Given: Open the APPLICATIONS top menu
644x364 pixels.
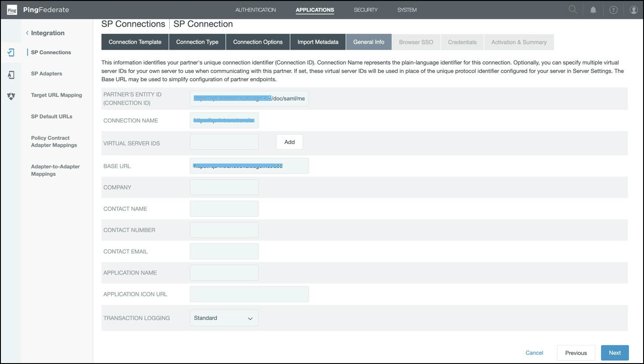Looking at the screenshot, I should pyautogui.click(x=314, y=10).
